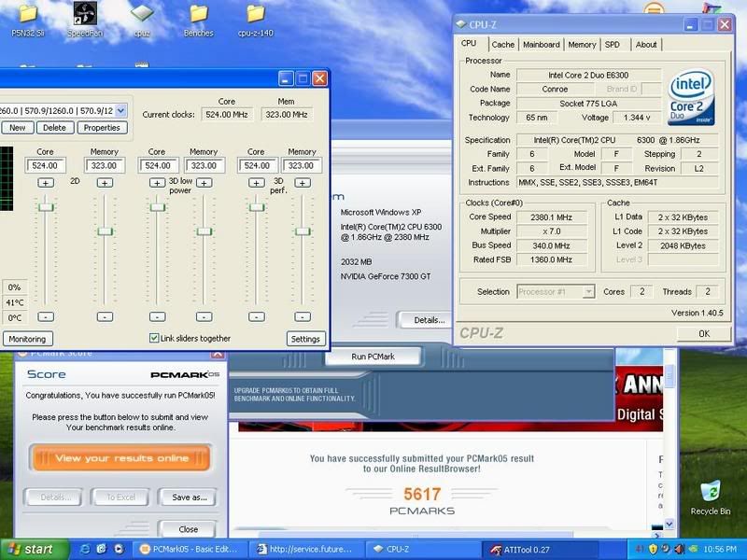Viewport: 747px width, 560px height.
Task: Open the Processor #1 selection dropdown
Action: tap(589, 291)
